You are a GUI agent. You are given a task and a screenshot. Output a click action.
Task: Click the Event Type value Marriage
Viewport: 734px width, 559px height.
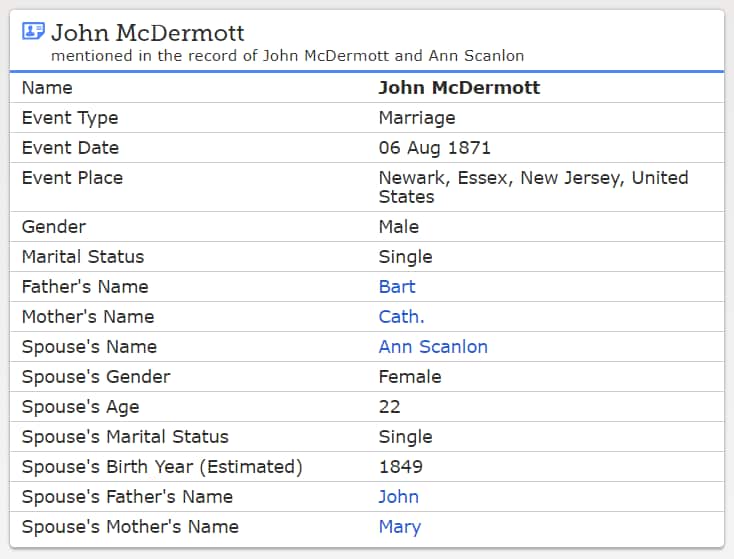click(x=417, y=118)
